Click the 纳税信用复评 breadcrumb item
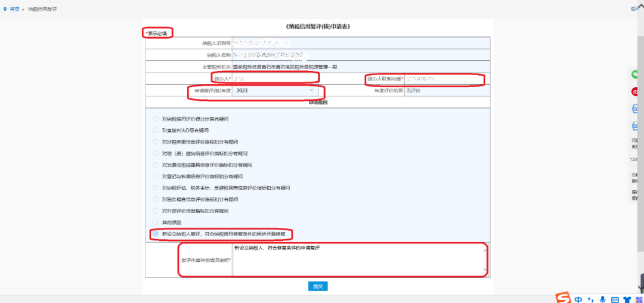 coord(43,10)
